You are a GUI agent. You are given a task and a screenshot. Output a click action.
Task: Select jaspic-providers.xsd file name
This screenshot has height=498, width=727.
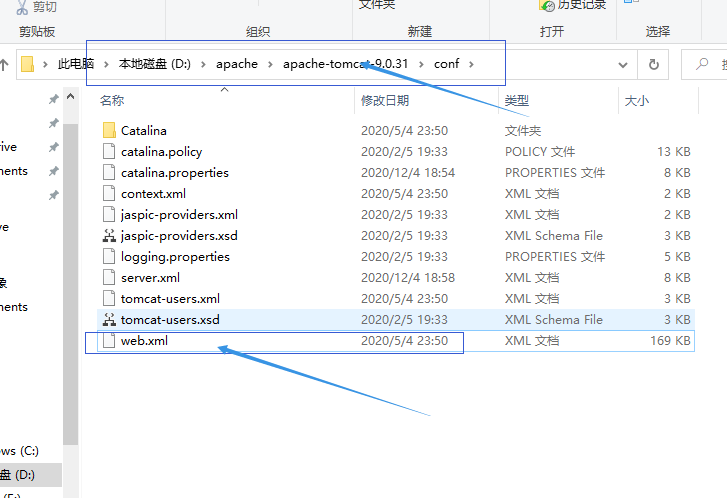pos(179,236)
